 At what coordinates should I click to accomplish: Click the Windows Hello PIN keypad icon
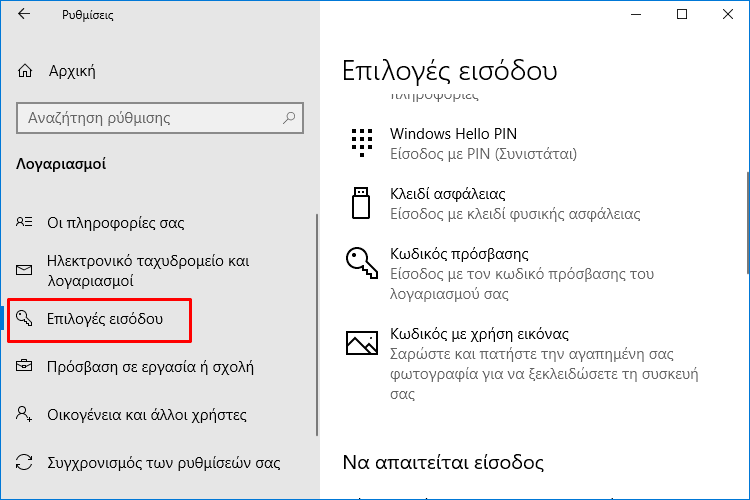pyautogui.click(x=362, y=143)
